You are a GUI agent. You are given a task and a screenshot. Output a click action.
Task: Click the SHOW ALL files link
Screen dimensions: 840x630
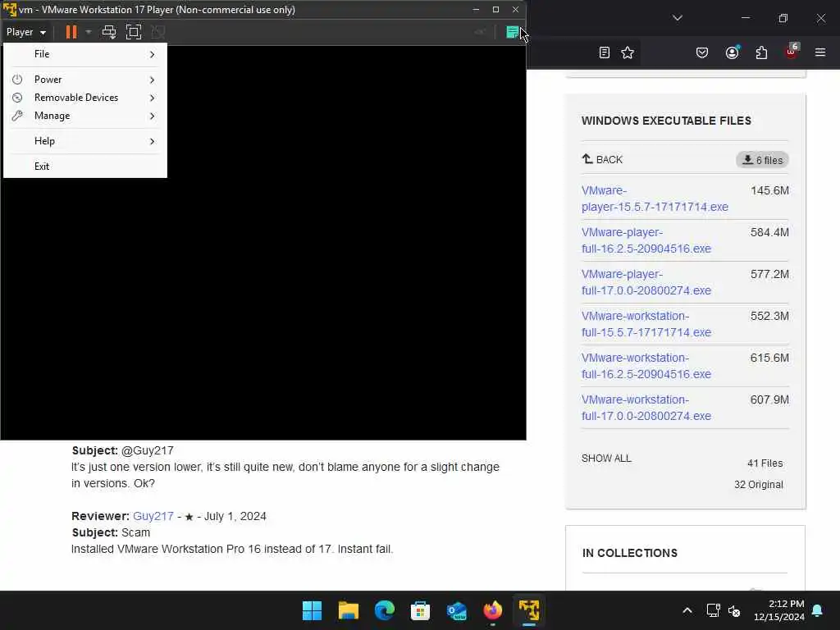point(606,458)
